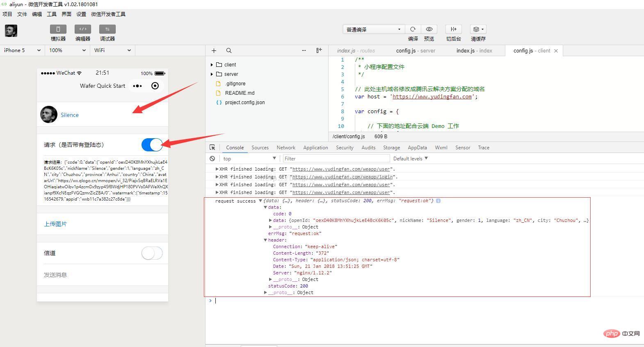Collapse the file tree panel
This screenshot has width=644, height=347.
319,50
